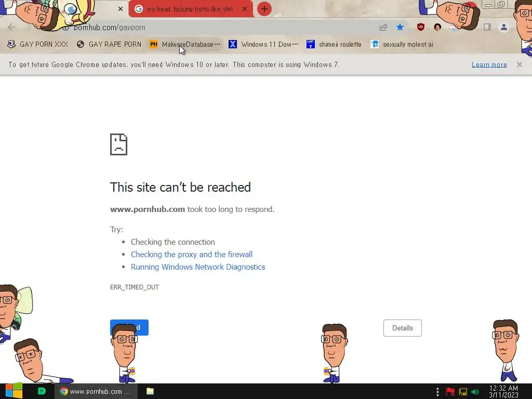This screenshot has height=399, width=532.
Task: Click the round avatar extension icon
Action: coord(437,27)
